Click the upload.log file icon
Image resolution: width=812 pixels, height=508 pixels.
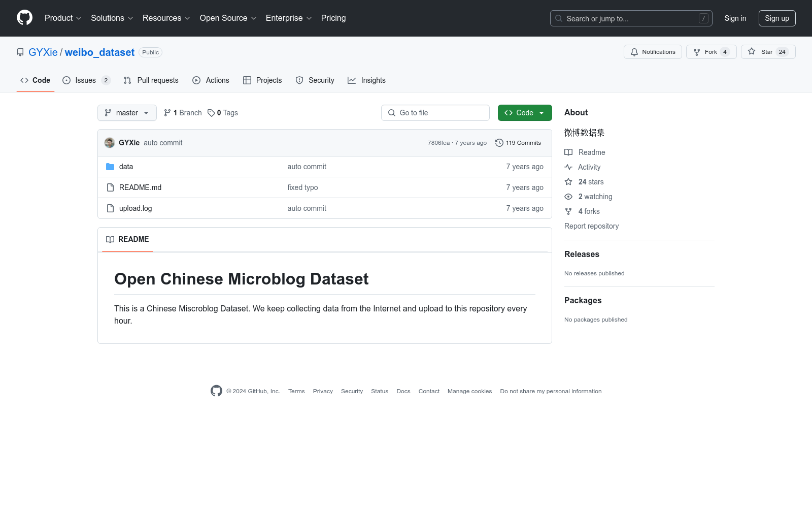click(x=110, y=208)
